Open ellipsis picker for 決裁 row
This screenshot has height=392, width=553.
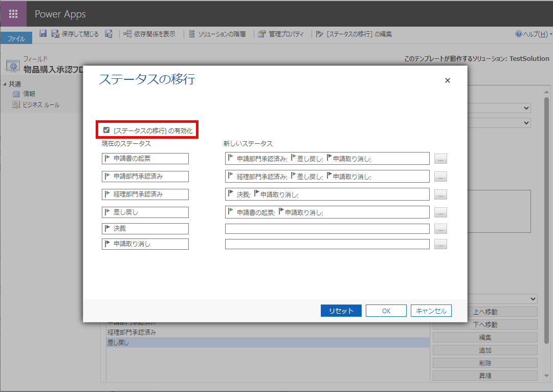[440, 229]
